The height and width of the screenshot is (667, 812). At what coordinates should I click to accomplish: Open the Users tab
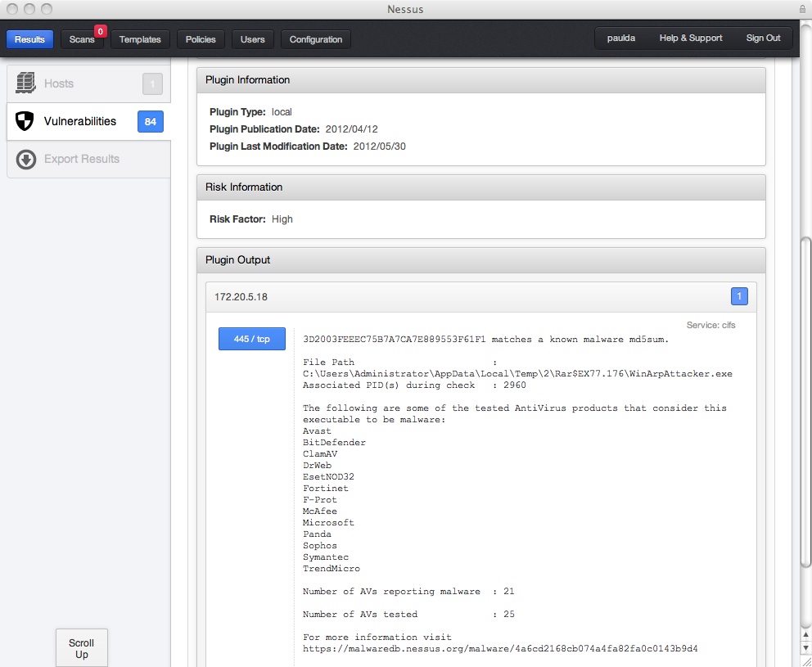pyautogui.click(x=252, y=39)
